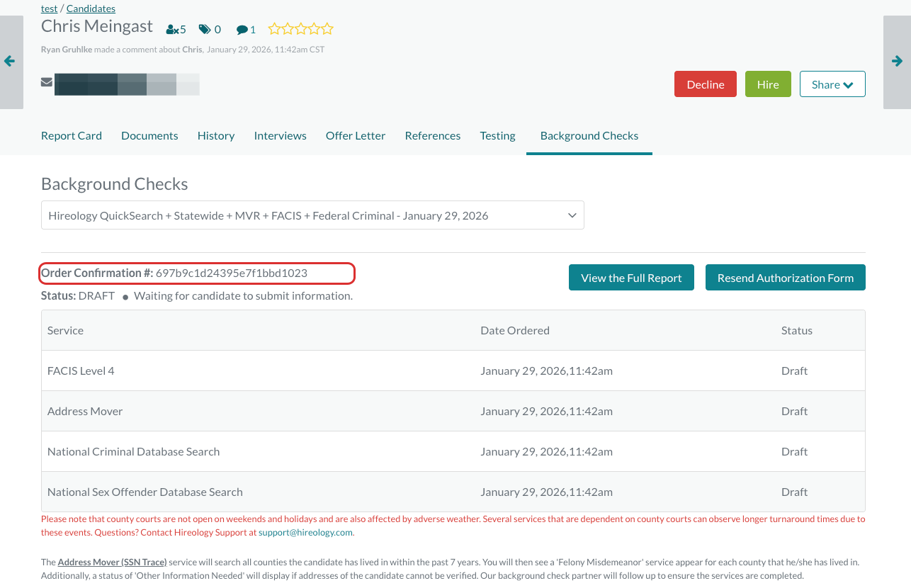Go to next candidate with right arrow
This screenshot has height=588, width=911.
[897, 62]
